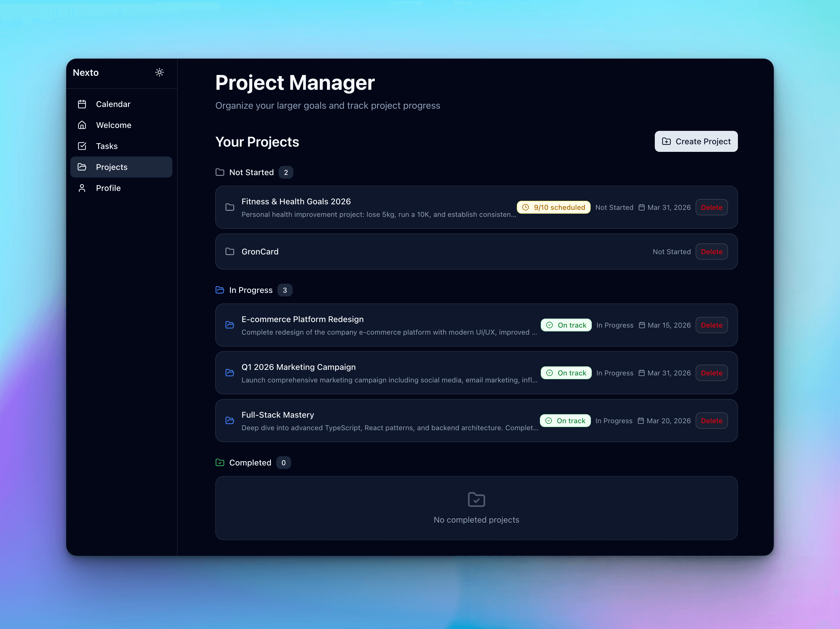Select the Projects folder icon in sidebar
This screenshot has height=629, width=840.
(x=82, y=167)
